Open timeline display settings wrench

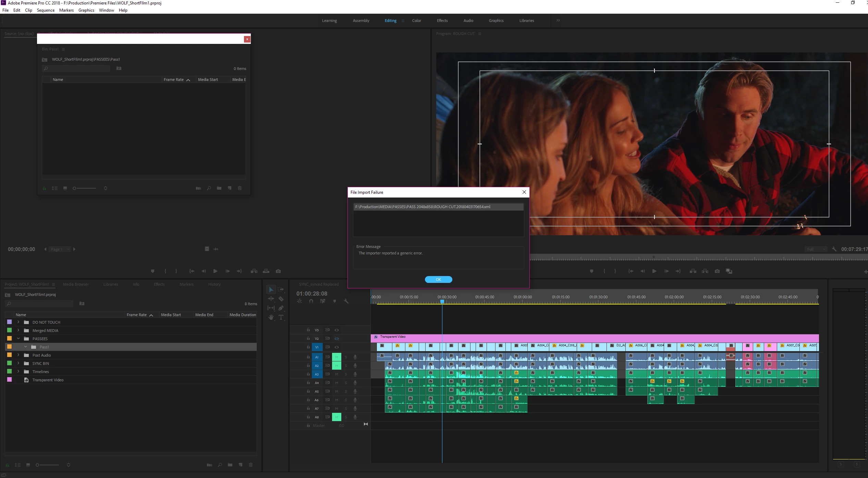(x=346, y=301)
